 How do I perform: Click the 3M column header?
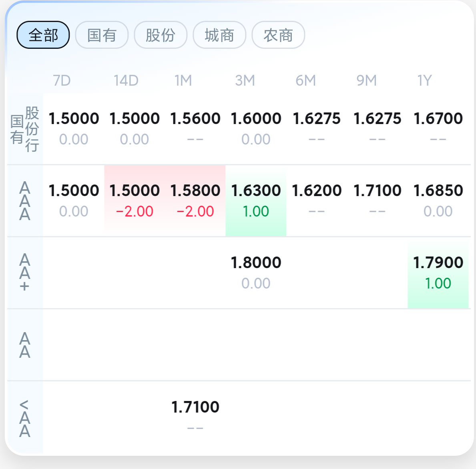245,81
